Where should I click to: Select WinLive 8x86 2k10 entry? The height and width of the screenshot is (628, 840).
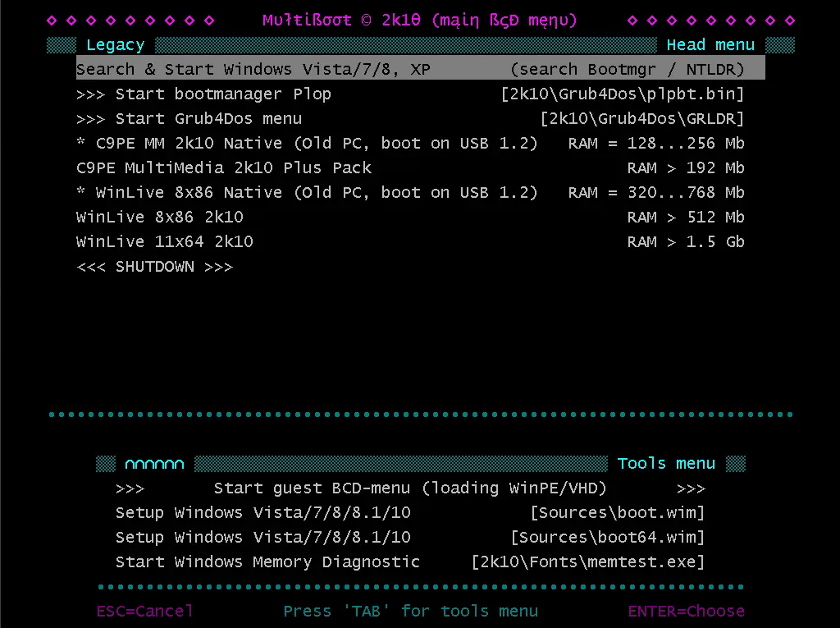[x=410, y=218]
